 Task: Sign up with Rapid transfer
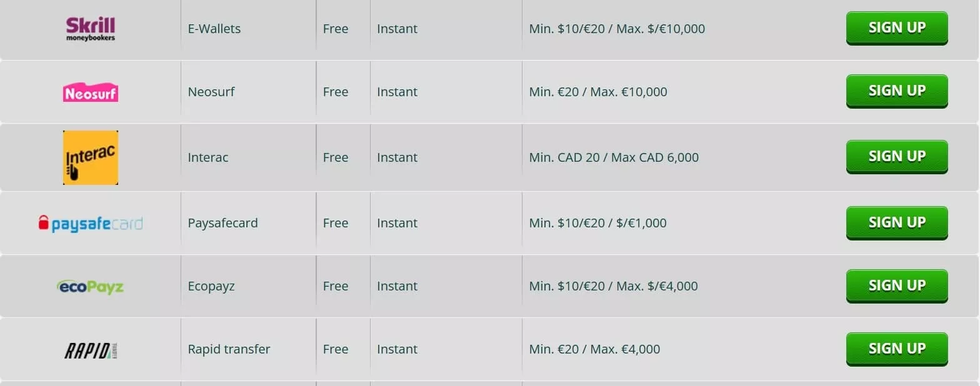(x=896, y=349)
